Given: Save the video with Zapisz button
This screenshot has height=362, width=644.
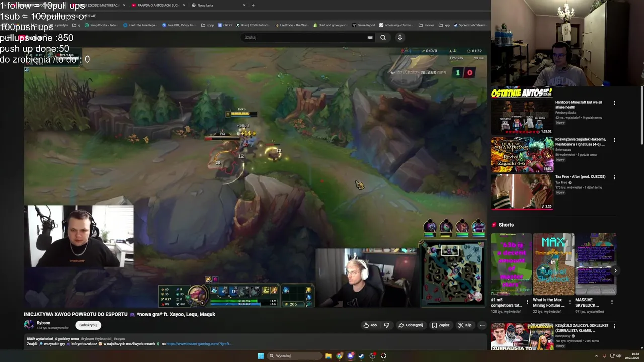Looking at the screenshot, I should 441,325.
